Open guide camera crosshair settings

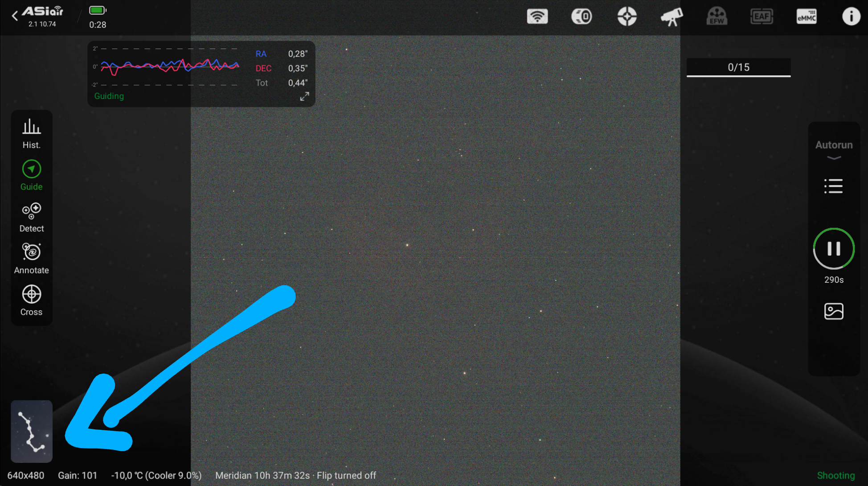tap(627, 17)
